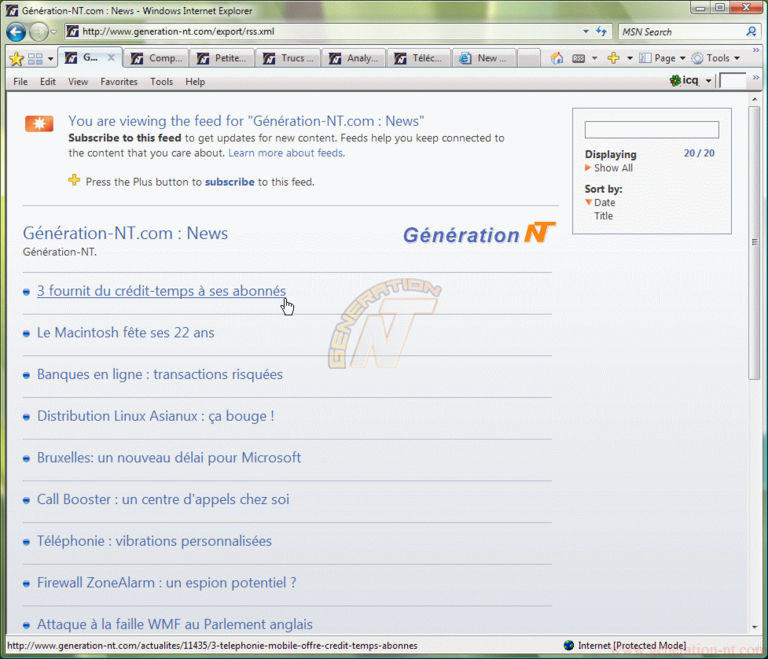Open Call Booster : un centre d'appels
The image size is (768, 659).
click(x=163, y=499)
